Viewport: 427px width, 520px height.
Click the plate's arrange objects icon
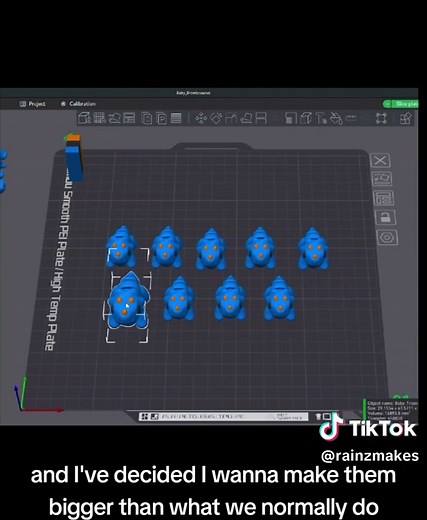tap(384, 198)
